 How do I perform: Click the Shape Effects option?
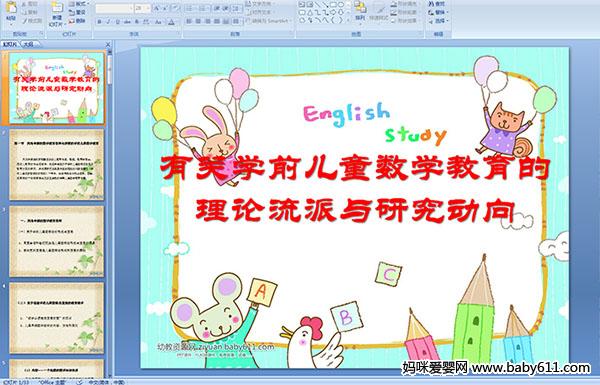click(x=405, y=21)
